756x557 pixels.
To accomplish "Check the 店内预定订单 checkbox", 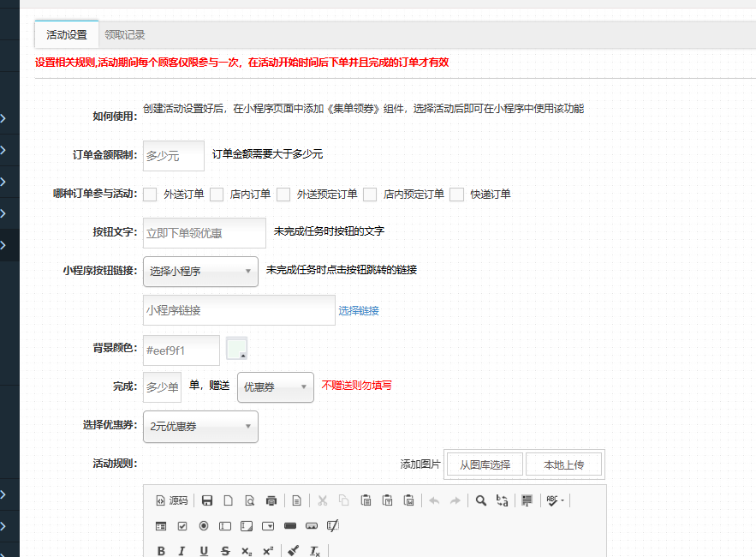I will pyautogui.click(x=370, y=195).
